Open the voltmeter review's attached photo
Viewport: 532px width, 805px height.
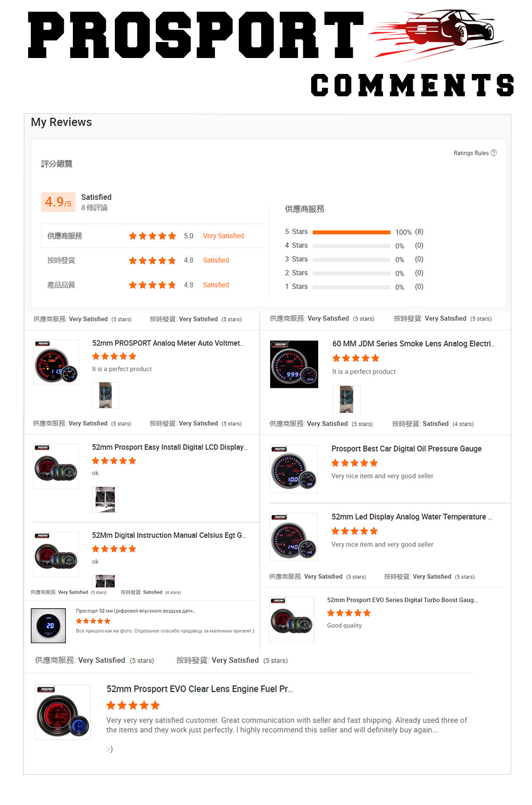pyautogui.click(x=105, y=395)
